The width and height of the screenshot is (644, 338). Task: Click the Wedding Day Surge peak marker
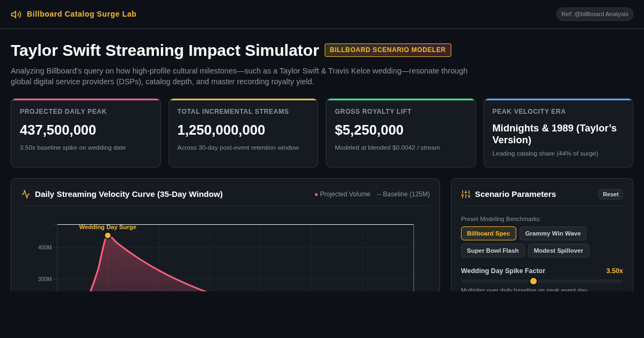coord(108,236)
